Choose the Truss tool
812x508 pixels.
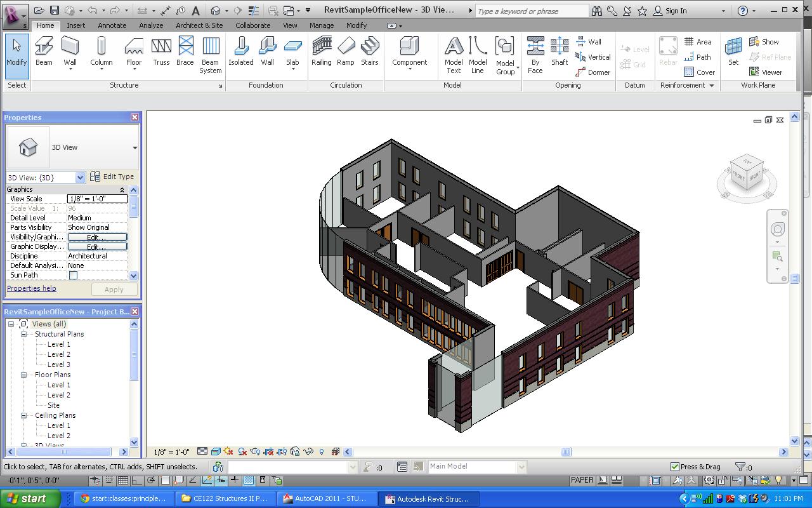click(x=161, y=51)
